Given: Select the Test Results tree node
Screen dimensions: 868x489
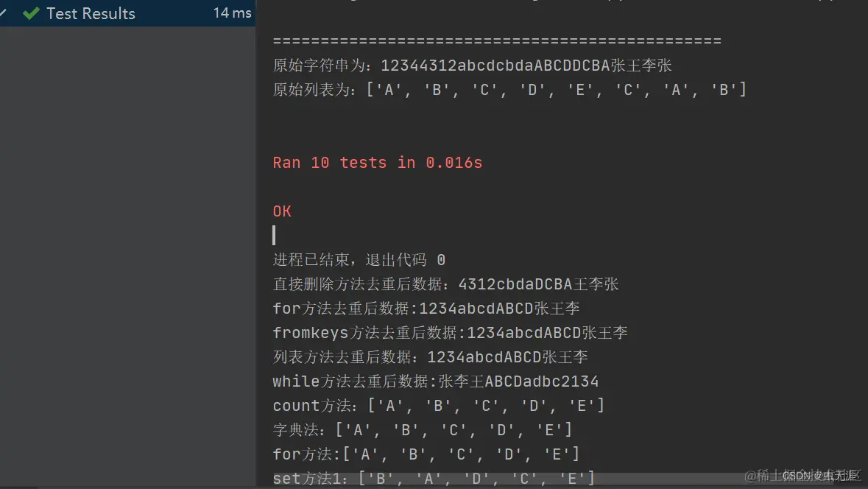Looking at the screenshot, I should (x=127, y=13).
